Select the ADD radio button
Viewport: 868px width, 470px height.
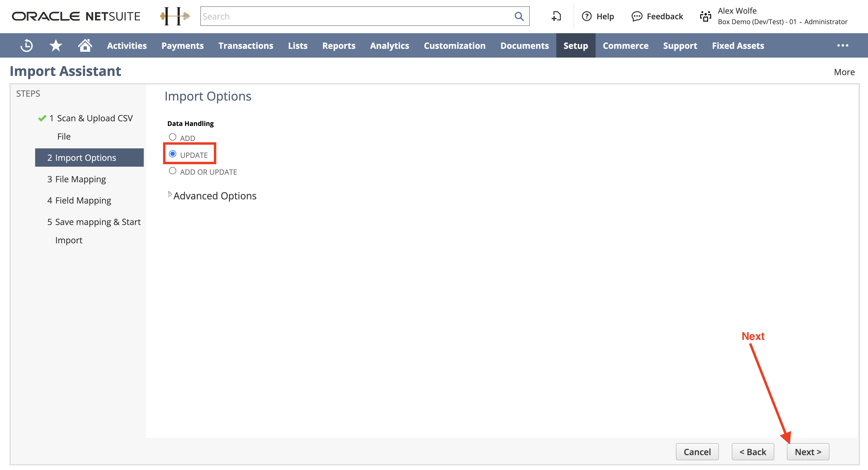click(x=172, y=137)
